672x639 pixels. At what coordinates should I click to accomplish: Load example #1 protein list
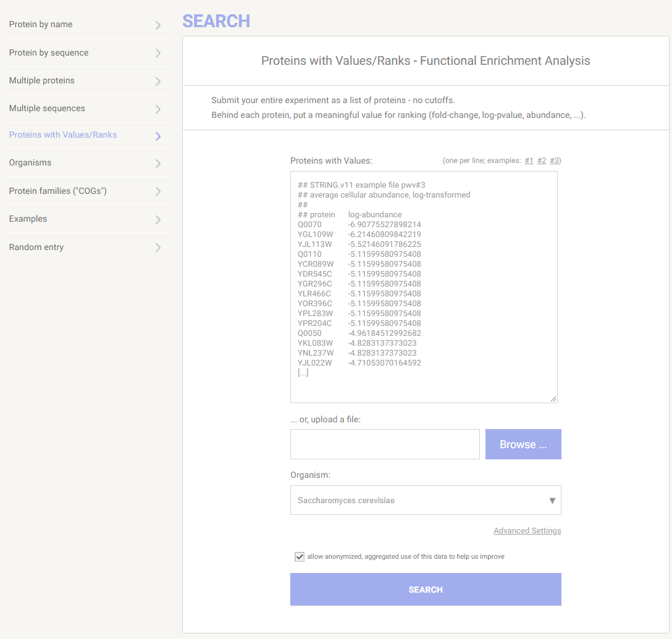pos(529,161)
